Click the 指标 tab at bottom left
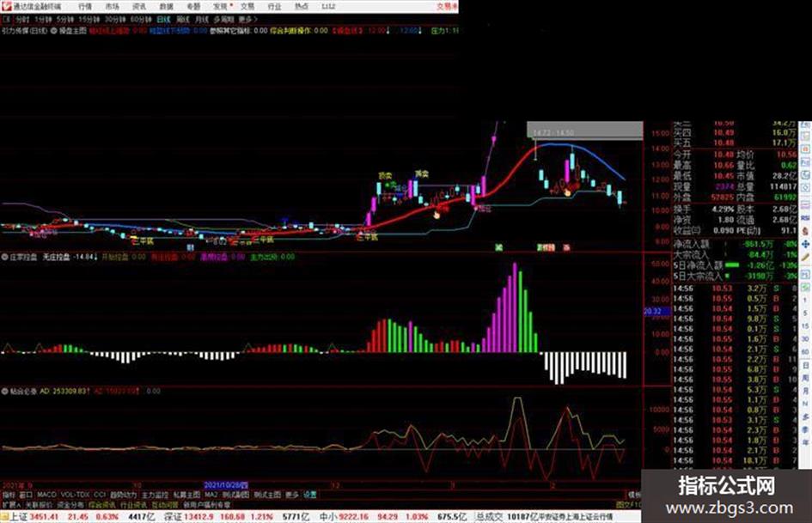 [x=9, y=495]
